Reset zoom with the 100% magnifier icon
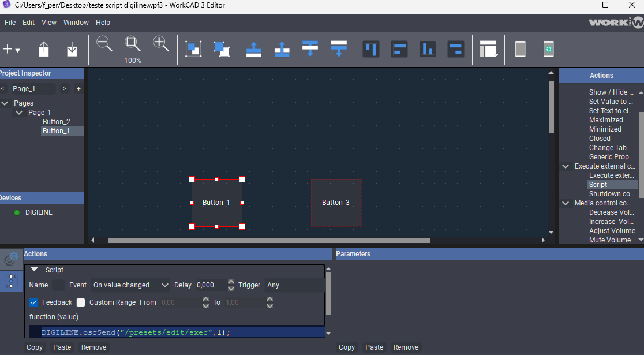The width and height of the screenshot is (644, 355). pos(133,44)
